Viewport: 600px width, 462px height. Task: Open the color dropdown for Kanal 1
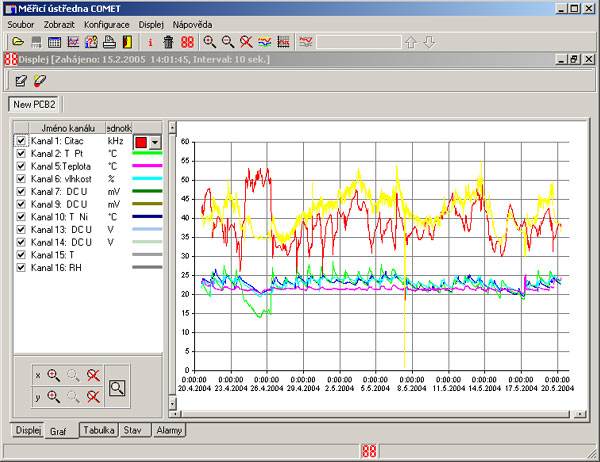click(x=155, y=143)
